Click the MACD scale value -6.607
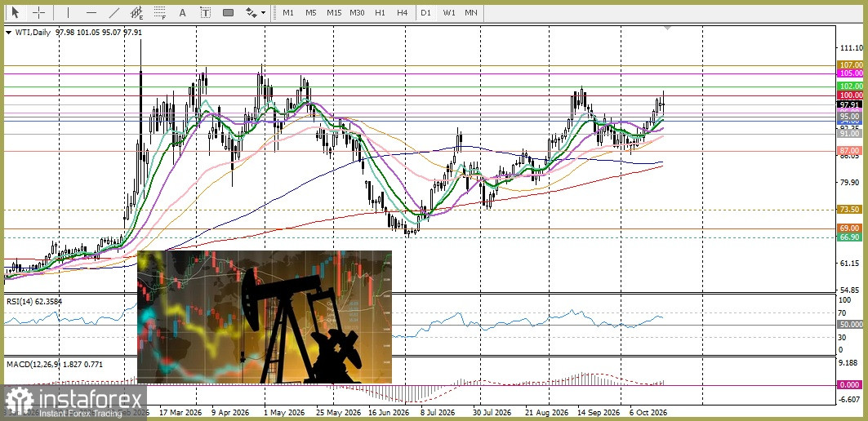Image resolution: width=868 pixels, height=421 pixels. tap(851, 400)
